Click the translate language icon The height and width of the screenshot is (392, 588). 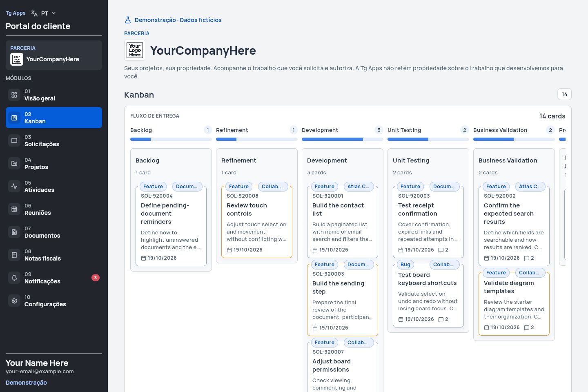34,13
